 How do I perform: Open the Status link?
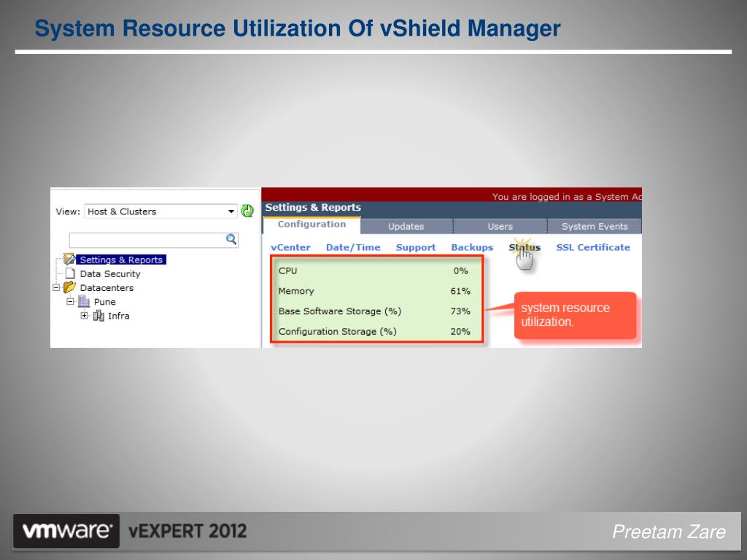[x=525, y=248]
